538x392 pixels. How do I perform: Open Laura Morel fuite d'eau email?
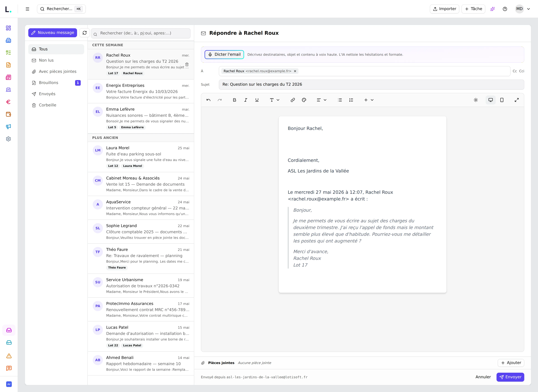pos(141,157)
